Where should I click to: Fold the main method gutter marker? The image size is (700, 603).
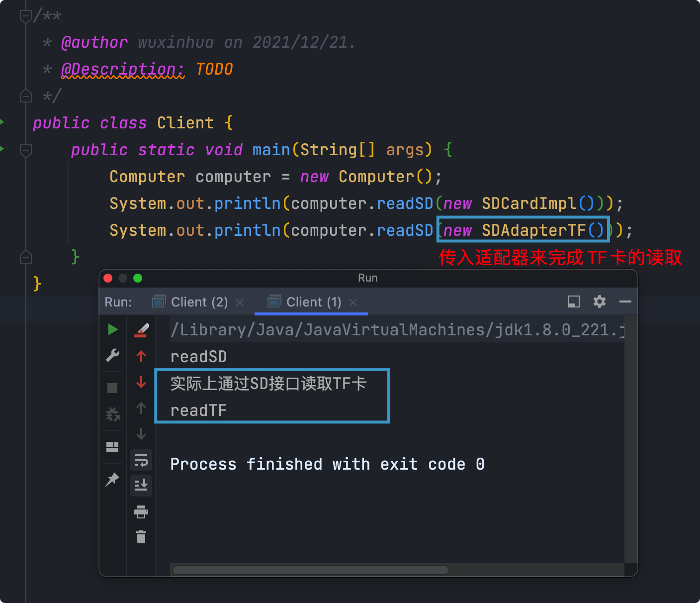pos(26,150)
